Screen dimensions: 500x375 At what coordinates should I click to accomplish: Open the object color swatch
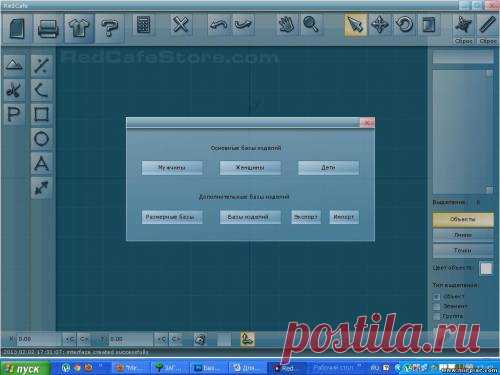click(x=486, y=269)
